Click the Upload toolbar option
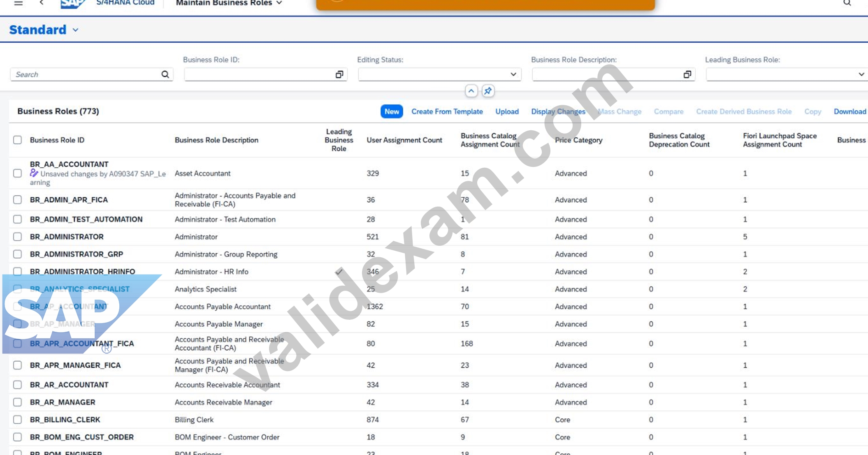The width and height of the screenshot is (868, 455). coord(507,111)
